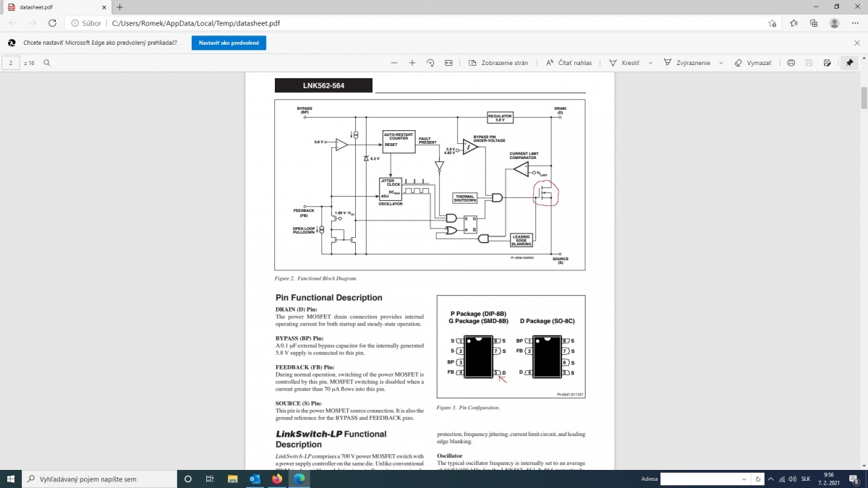Click the SOURCE (S) Pin heading
This screenshot has width=868, height=488.
point(299,403)
